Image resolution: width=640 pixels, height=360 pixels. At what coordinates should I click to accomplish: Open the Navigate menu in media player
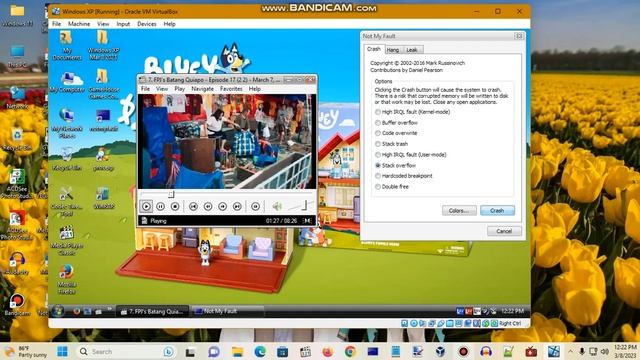(202, 89)
